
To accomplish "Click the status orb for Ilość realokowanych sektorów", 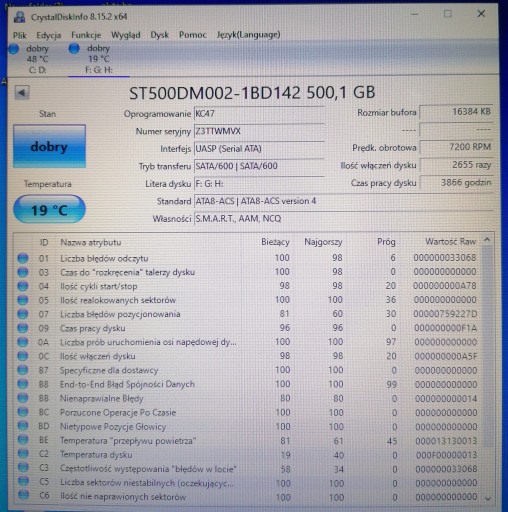I will coord(23,300).
